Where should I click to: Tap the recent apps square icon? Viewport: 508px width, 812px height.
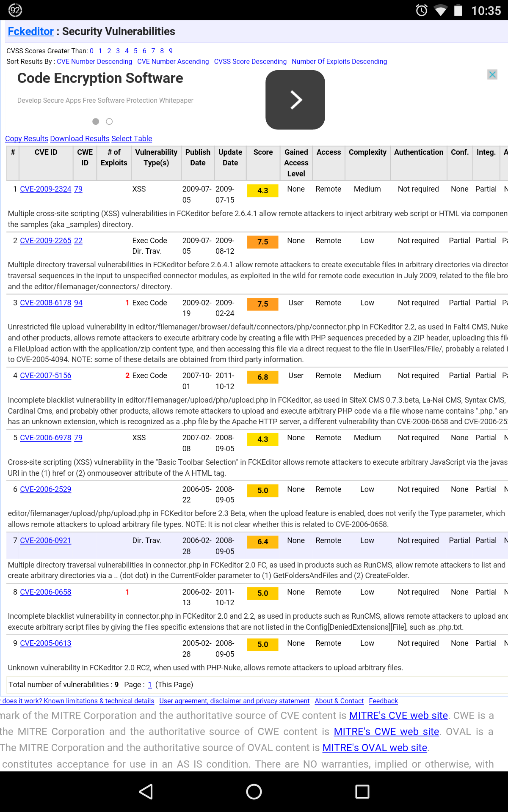pyautogui.click(x=362, y=791)
